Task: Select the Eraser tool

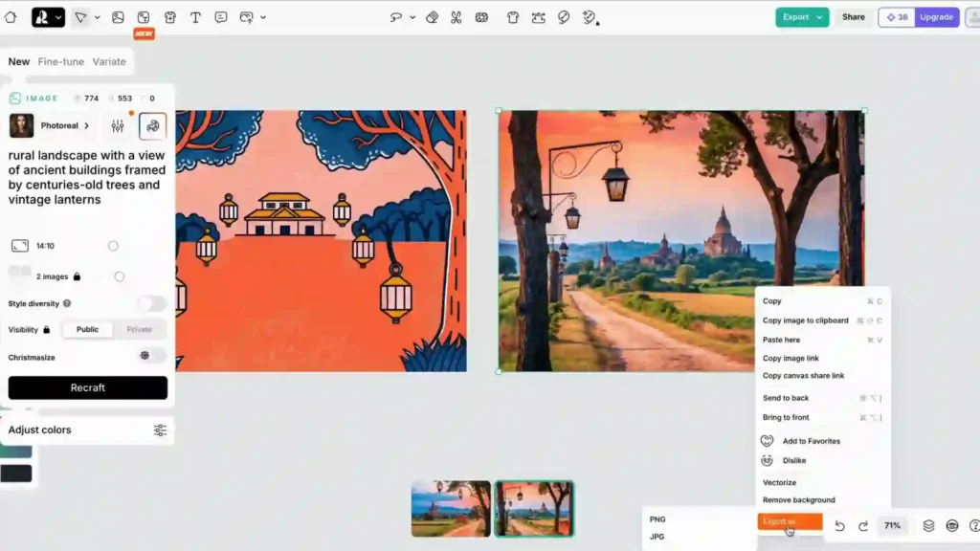Action: click(x=433, y=17)
